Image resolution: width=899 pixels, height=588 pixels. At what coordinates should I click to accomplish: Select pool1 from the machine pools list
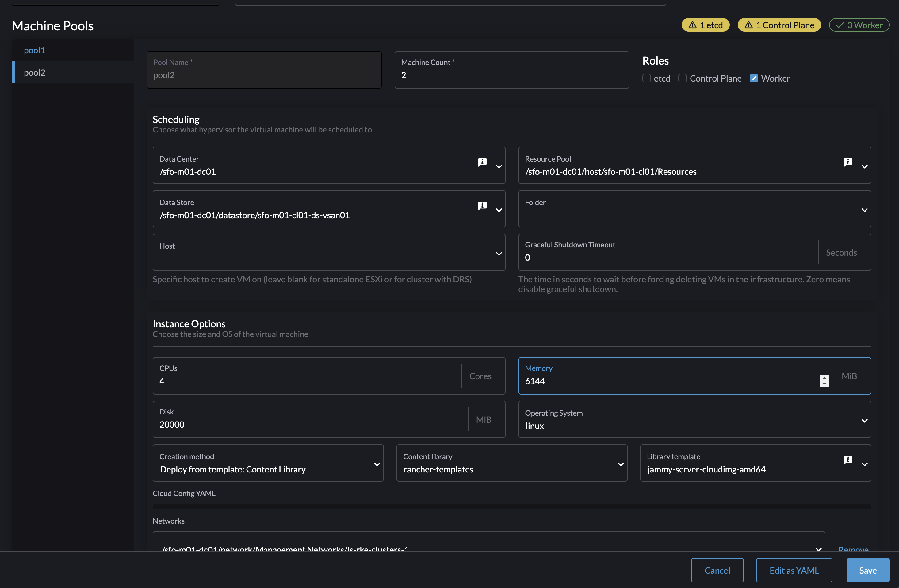click(x=34, y=49)
